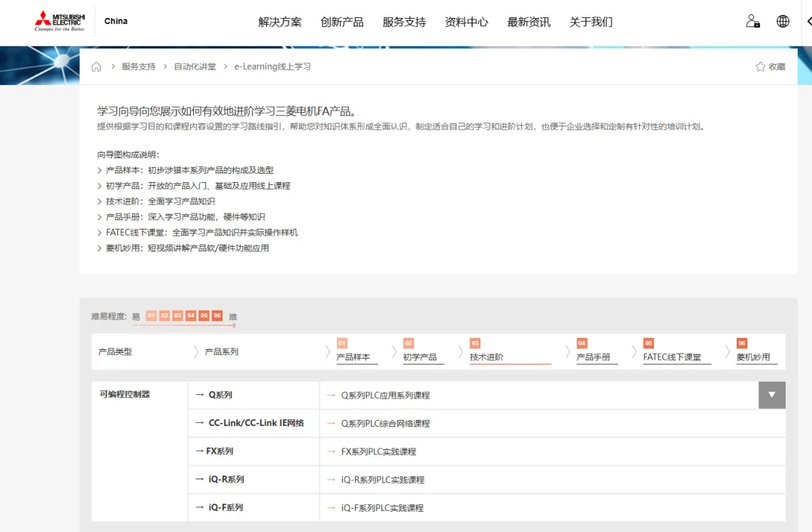Click difficulty badge 02
The image size is (812, 532).
click(x=164, y=315)
